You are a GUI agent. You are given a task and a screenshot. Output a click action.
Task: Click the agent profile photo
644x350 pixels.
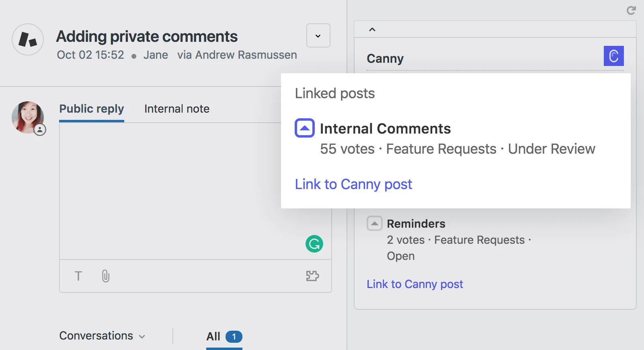[x=28, y=117]
